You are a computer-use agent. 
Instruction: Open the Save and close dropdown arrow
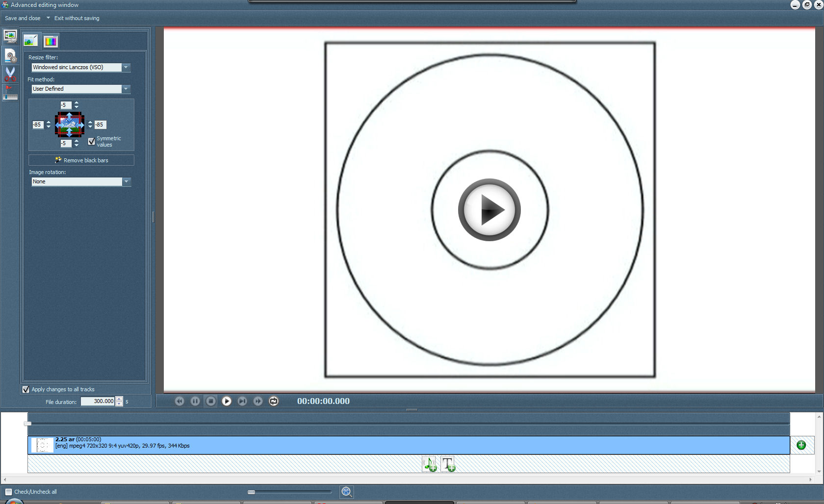pos(48,18)
